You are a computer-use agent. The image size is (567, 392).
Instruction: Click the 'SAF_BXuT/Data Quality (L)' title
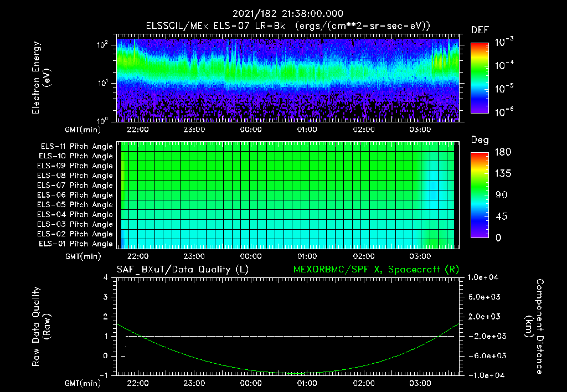[x=183, y=270]
